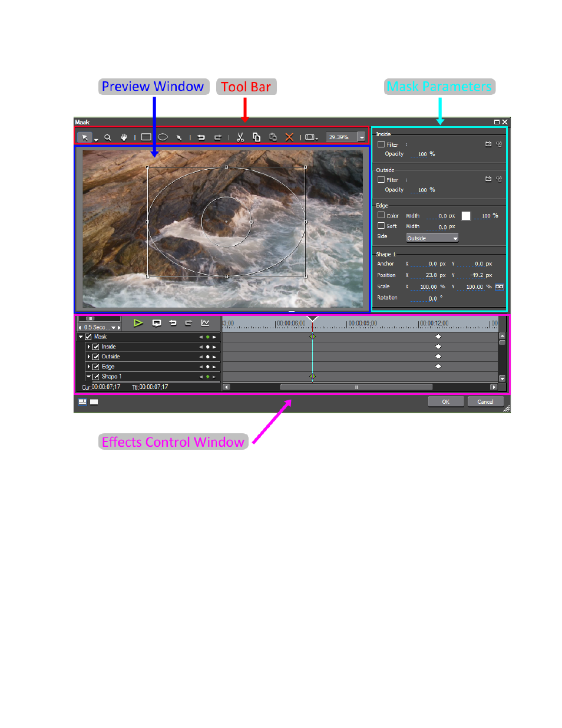Click the timeline horizontal scrollbar thumb
This screenshot has height=728, width=562.
coord(356,387)
